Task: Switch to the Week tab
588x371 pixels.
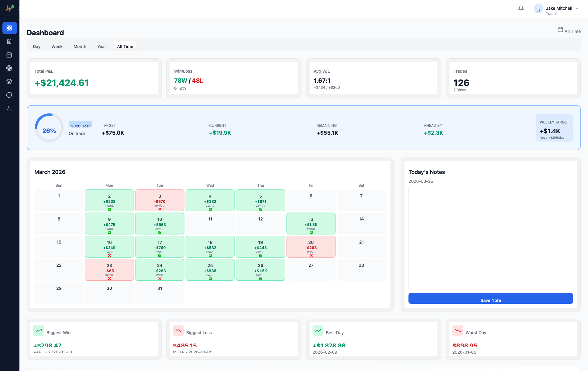Action: [57, 46]
